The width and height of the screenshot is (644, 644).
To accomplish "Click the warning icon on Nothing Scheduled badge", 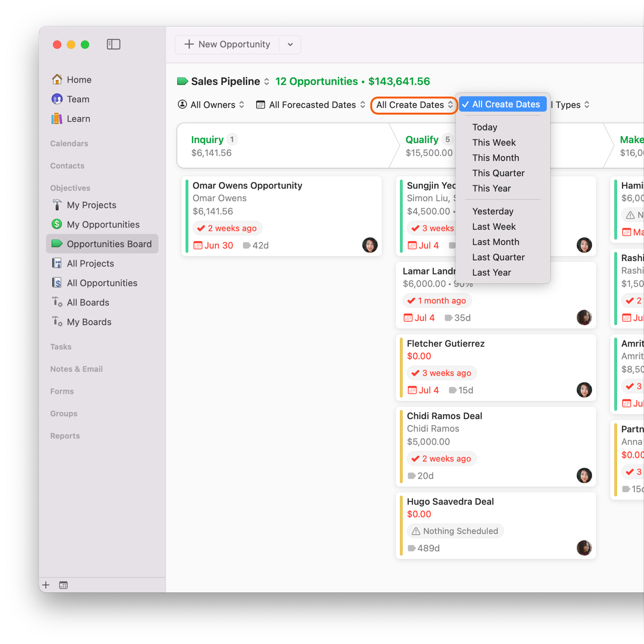I will 416,531.
